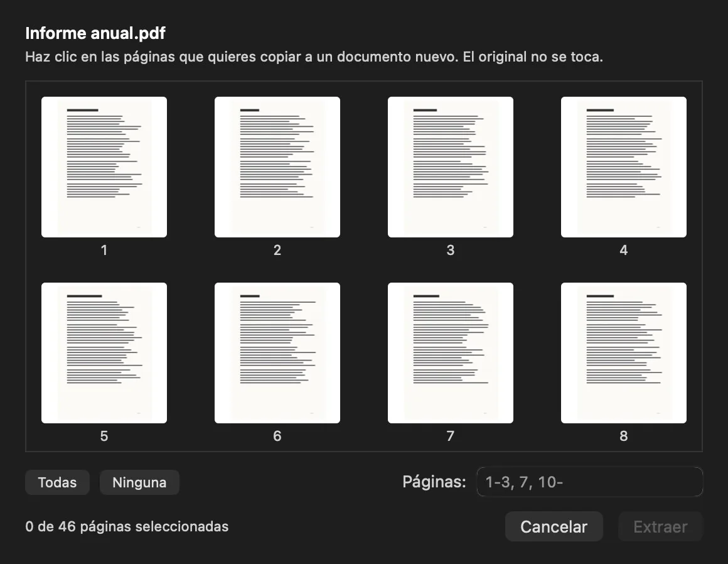Click the Cancelar button
Image resolution: width=728 pixels, height=564 pixels.
[554, 526]
